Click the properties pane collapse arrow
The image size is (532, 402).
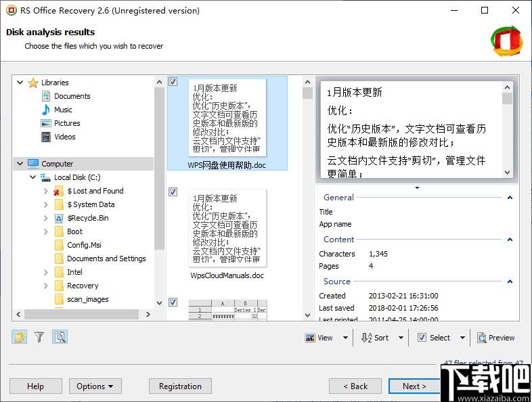point(418,187)
